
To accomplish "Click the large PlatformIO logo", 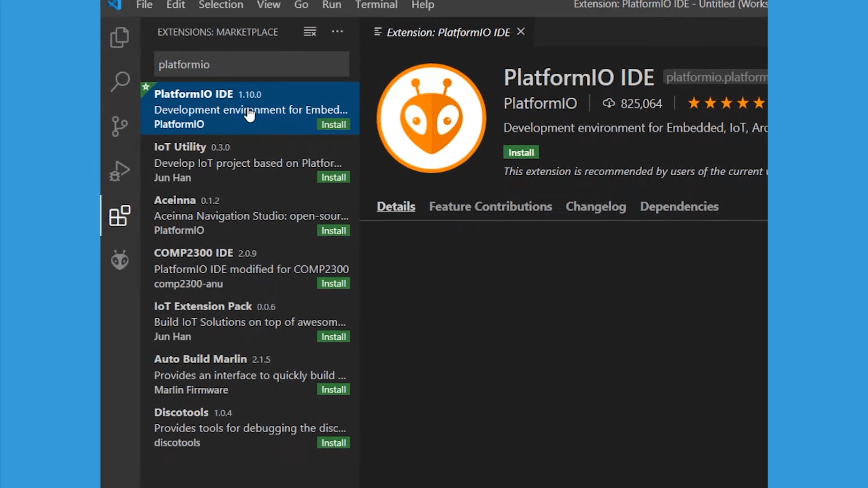I will click(431, 118).
